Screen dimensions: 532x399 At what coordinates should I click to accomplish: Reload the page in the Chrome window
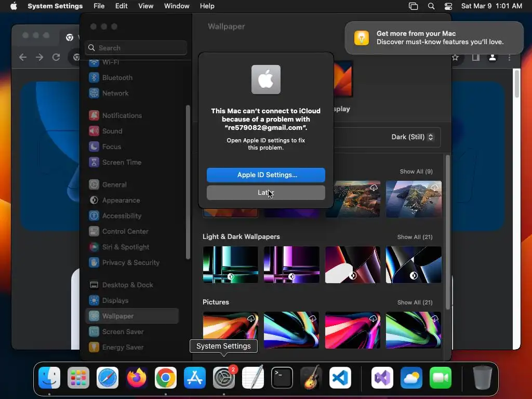56,57
